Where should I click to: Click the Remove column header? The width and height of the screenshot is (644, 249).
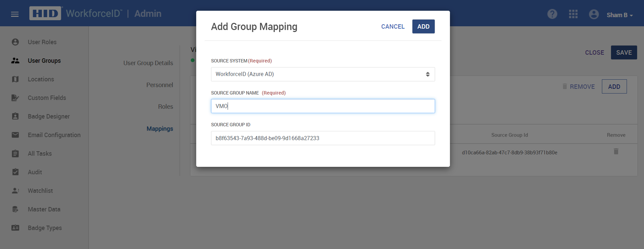click(616, 135)
